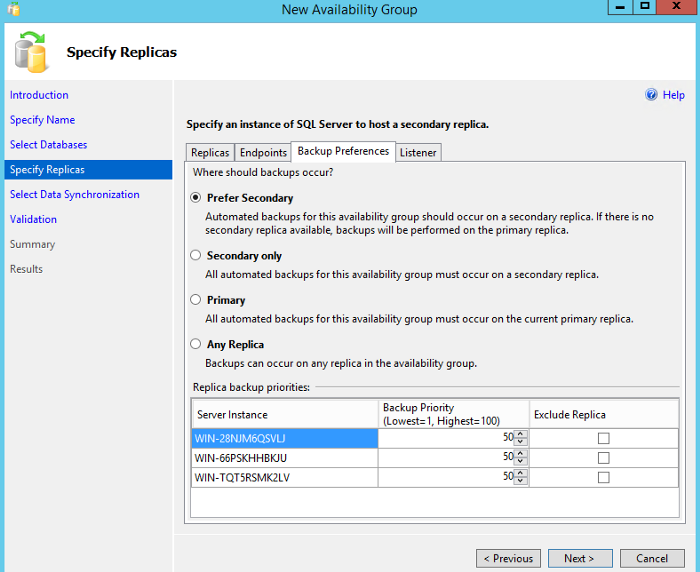The width and height of the screenshot is (700, 572).
Task: Go to the Validation step
Action: (33, 219)
